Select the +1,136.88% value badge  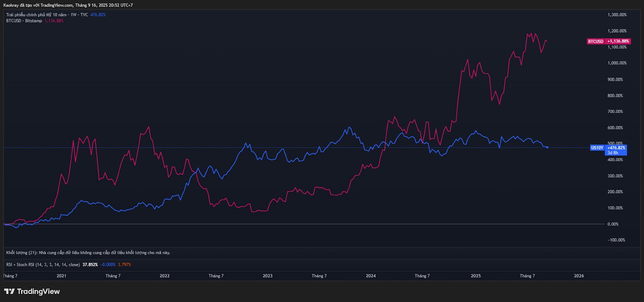click(618, 41)
